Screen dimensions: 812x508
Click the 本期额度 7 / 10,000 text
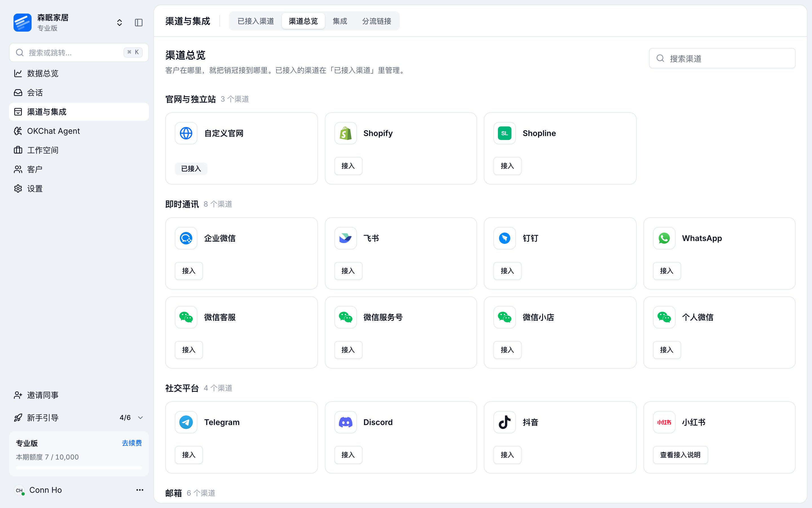coord(47,457)
